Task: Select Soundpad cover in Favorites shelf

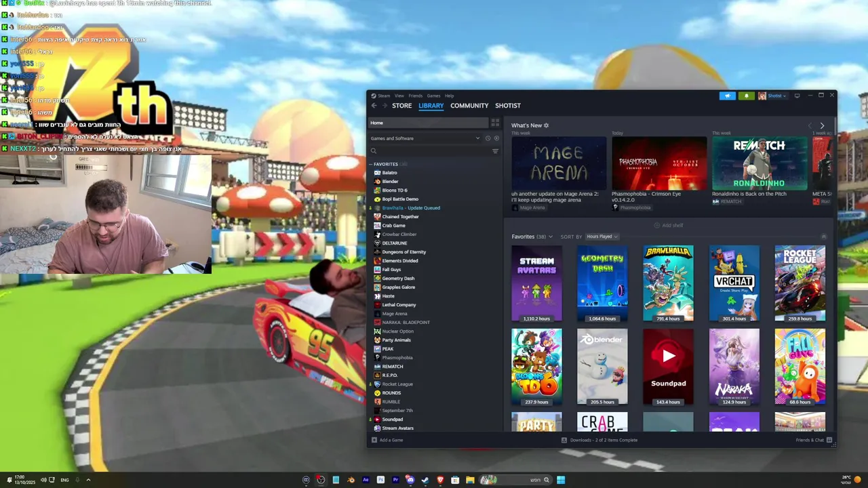Action: click(x=668, y=367)
